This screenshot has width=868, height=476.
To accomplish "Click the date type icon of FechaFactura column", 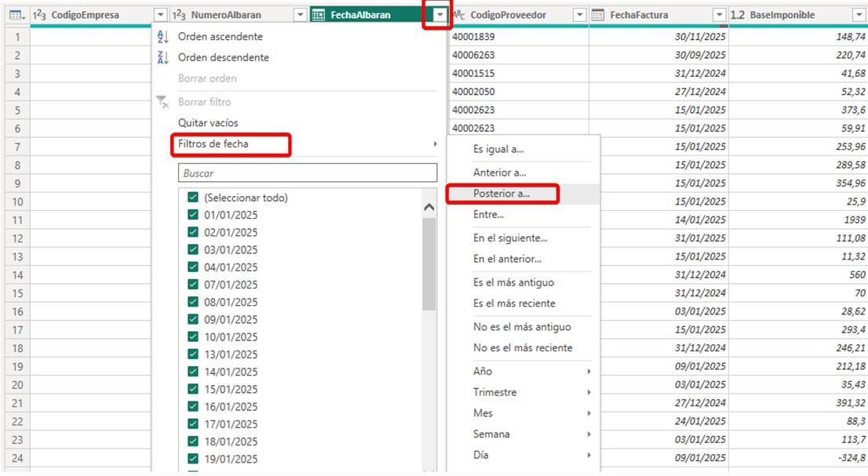I will (x=597, y=16).
